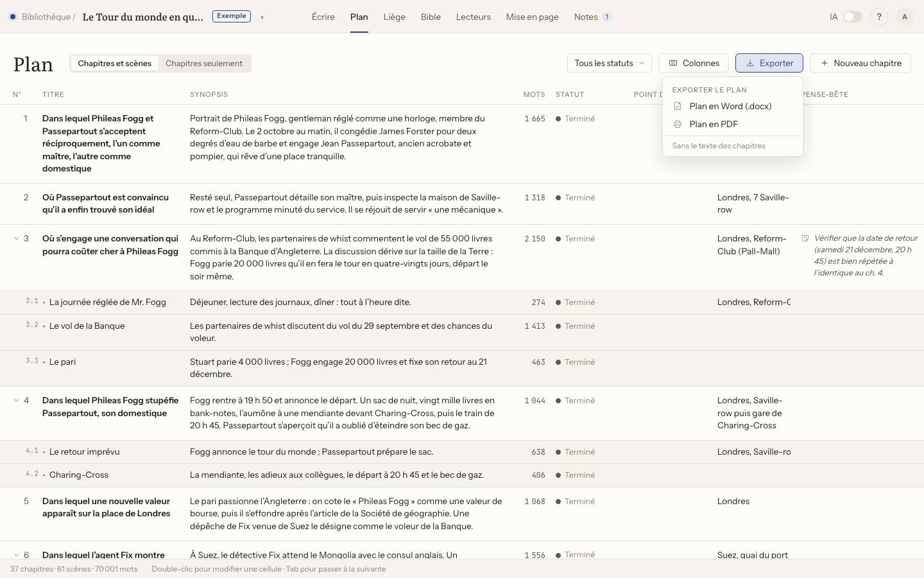The width and height of the screenshot is (924, 578).
Task: Click chapter 5 word count '1 068'
Action: click(535, 501)
